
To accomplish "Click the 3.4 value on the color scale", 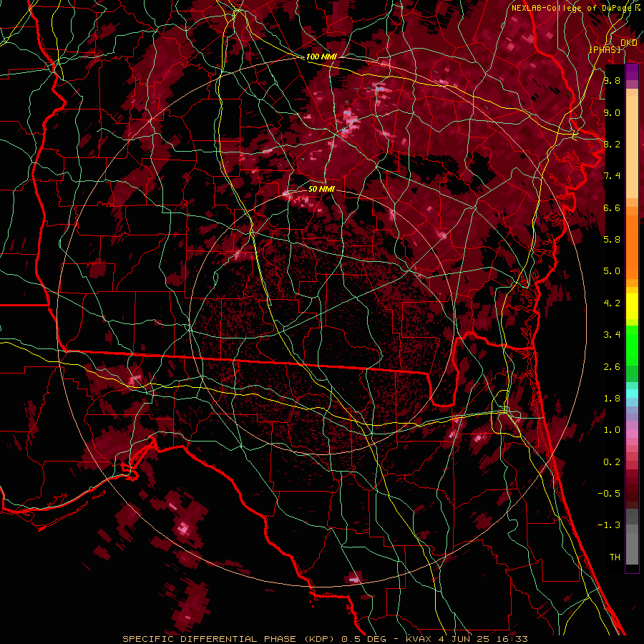I will tap(612, 335).
